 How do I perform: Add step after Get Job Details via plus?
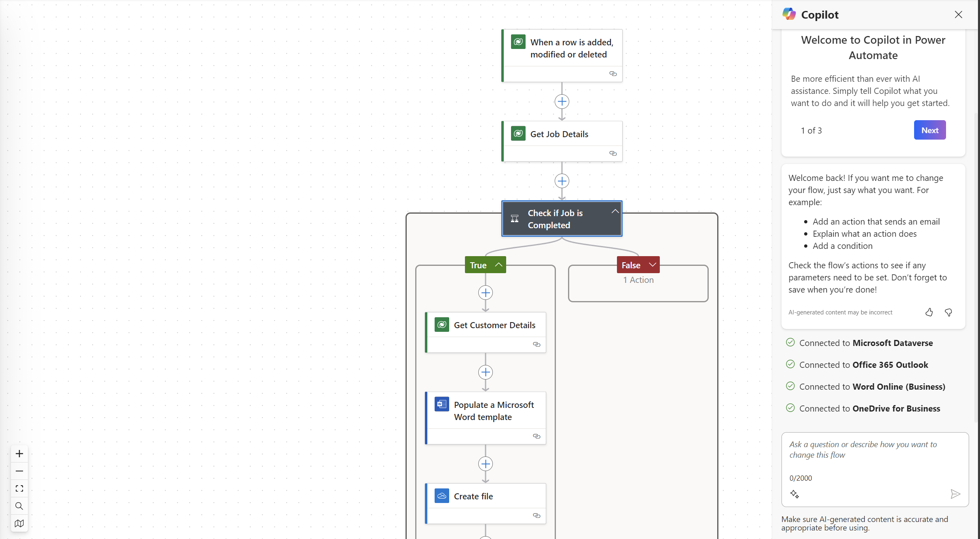[x=562, y=181]
